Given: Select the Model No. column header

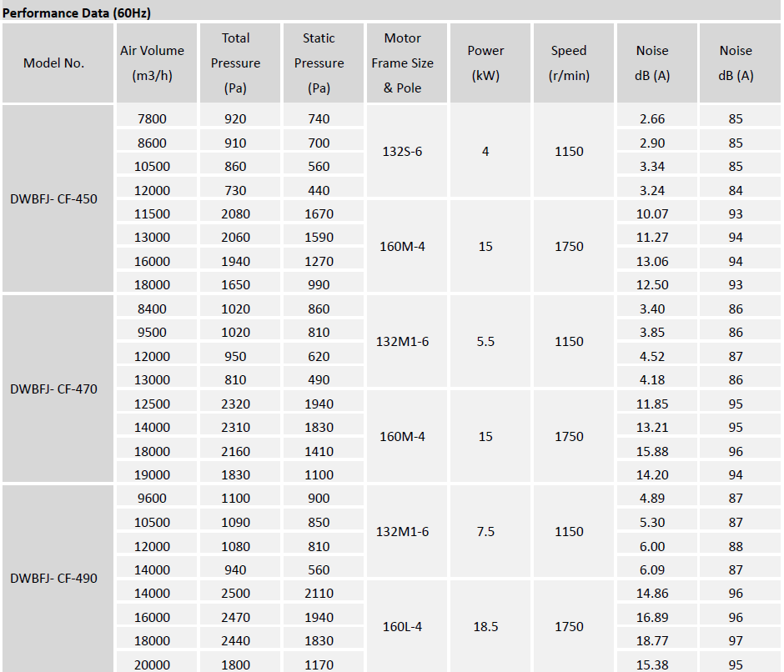Looking at the screenshot, I should pyautogui.click(x=54, y=63).
